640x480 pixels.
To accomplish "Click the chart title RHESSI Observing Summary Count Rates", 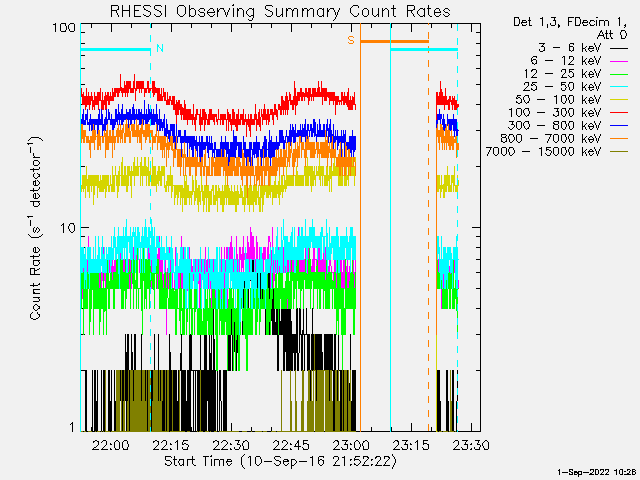I will coord(280,11).
